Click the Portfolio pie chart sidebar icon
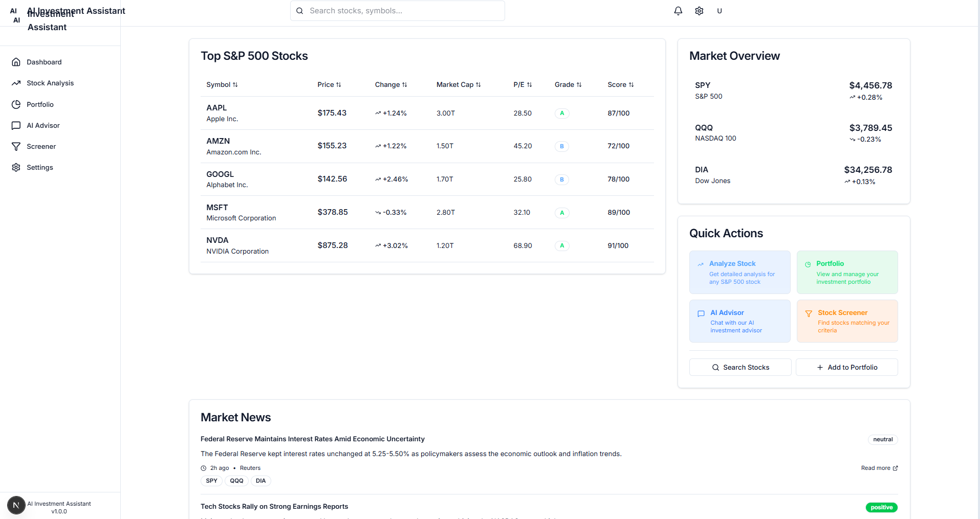980x519 pixels. (16, 104)
